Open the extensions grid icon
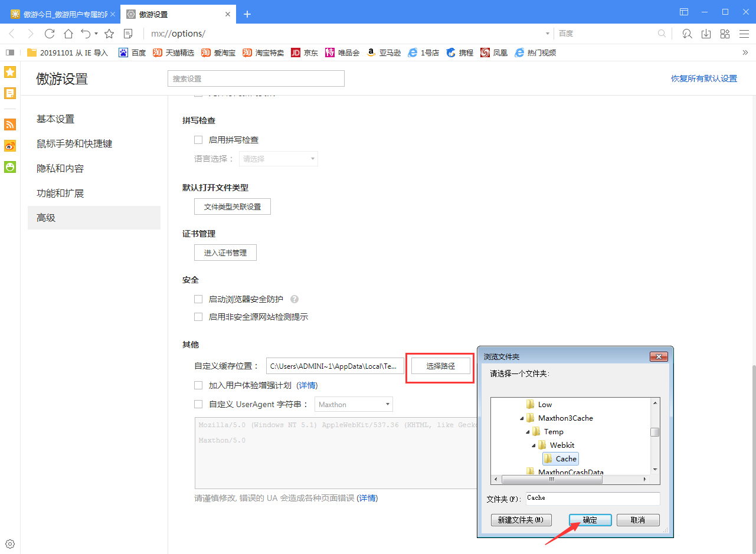Viewport: 756px width, 554px height. point(725,34)
